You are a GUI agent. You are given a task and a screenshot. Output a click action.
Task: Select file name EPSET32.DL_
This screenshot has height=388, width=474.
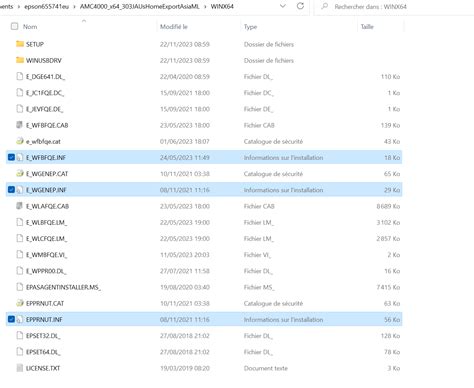tap(43, 336)
